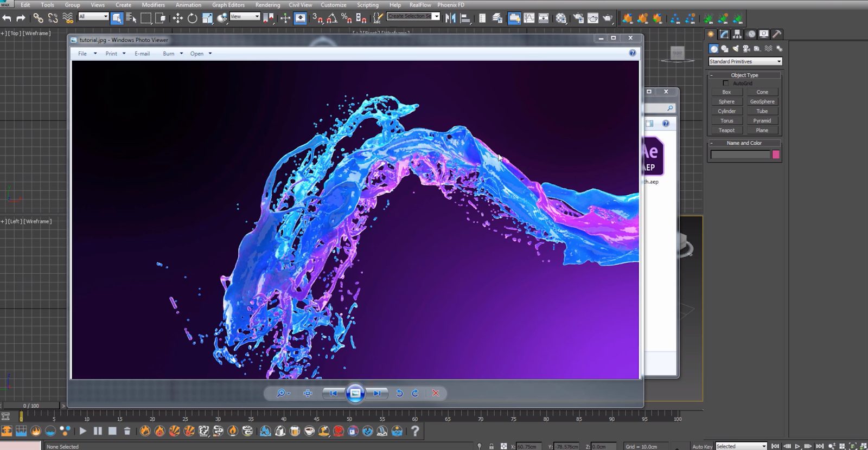Click the Mirror tool icon
The height and width of the screenshot is (450, 868).
pyautogui.click(x=450, y=18)
